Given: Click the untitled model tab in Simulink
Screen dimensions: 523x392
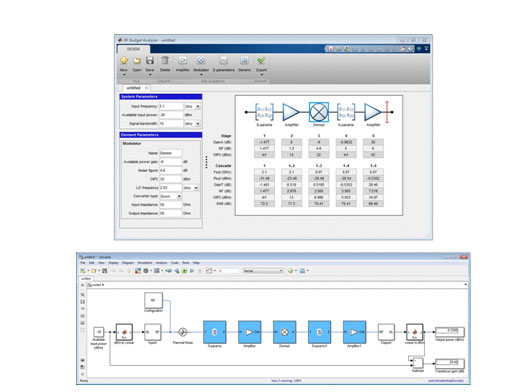Looking at the screenshot, I should point(86,279).
